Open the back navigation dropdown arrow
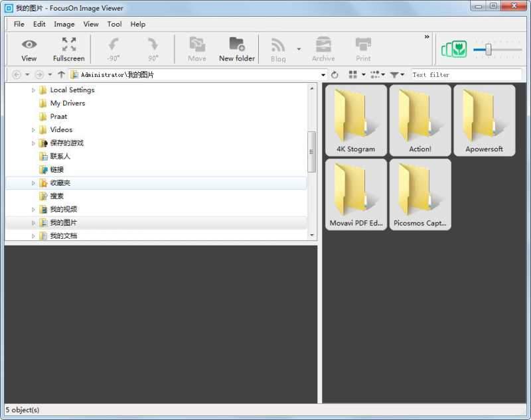Viewport: 531px width, 420px height. pyautogui.click(x=27, y=74)
